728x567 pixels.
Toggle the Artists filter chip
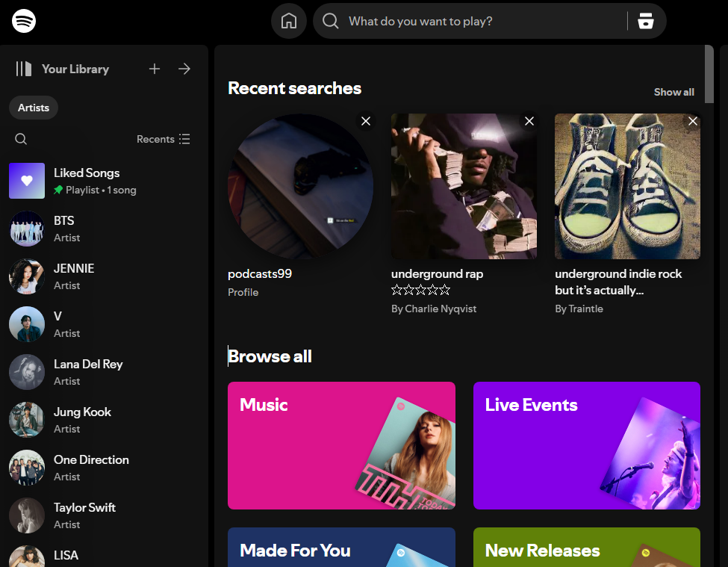(34, 108)
